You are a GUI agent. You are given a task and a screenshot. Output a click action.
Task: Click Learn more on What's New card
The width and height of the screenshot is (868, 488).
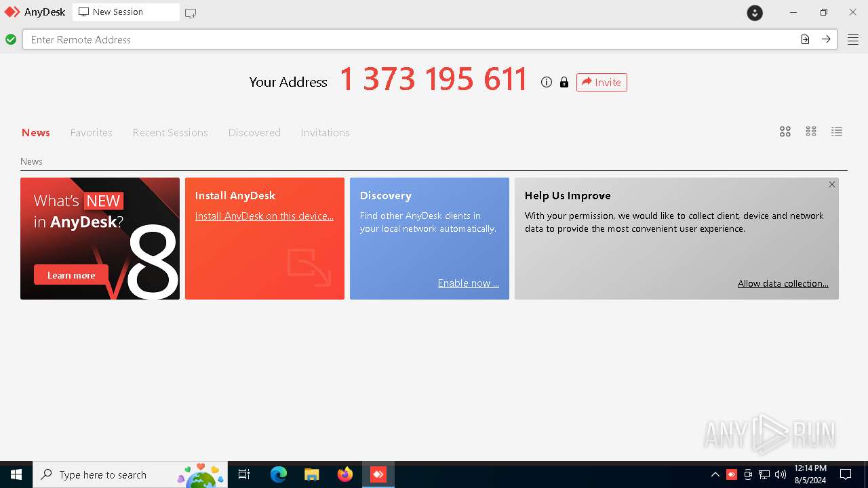pyautogui.click(x=71, y=275)
